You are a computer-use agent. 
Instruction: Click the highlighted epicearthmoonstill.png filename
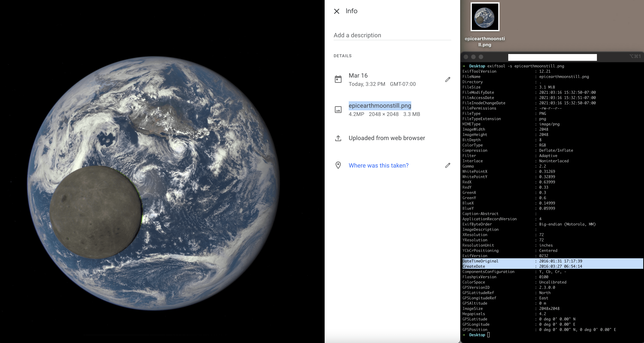[x=379, y=105]
